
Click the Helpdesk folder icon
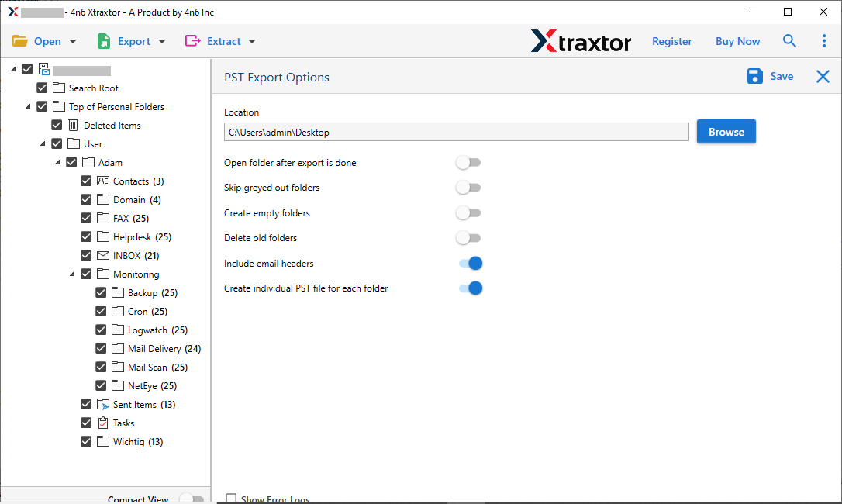[x=103, y=236]
